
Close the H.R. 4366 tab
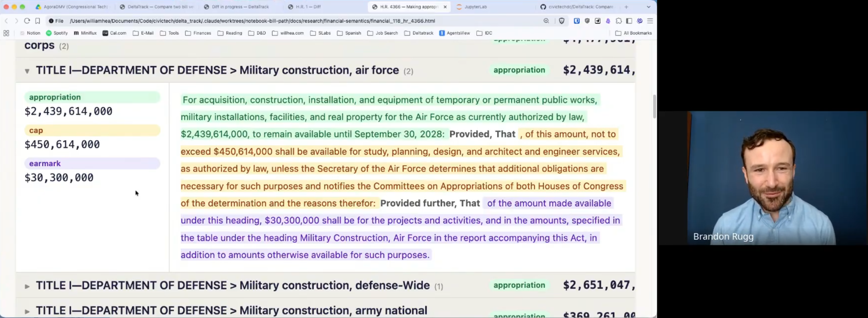click(445, 7)
